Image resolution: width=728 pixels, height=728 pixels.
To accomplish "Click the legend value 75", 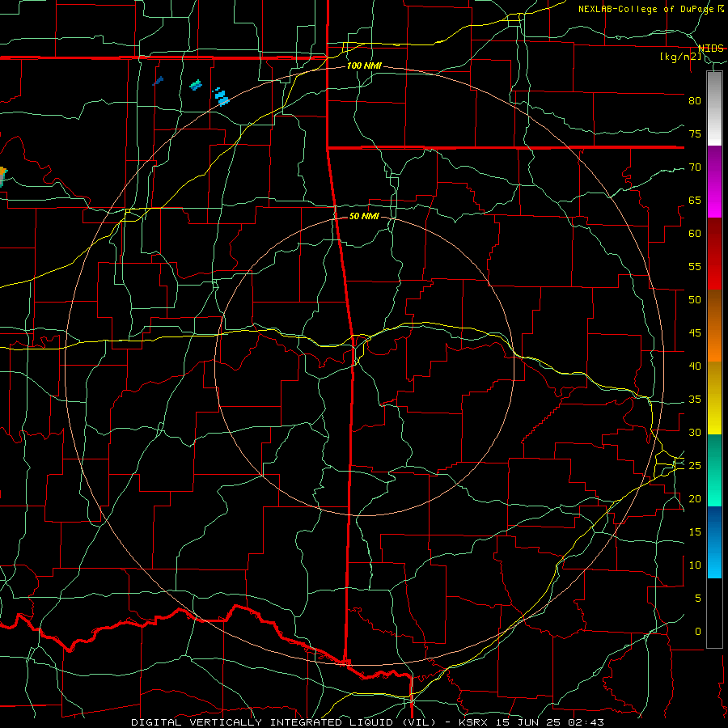I will pos(695,134).
